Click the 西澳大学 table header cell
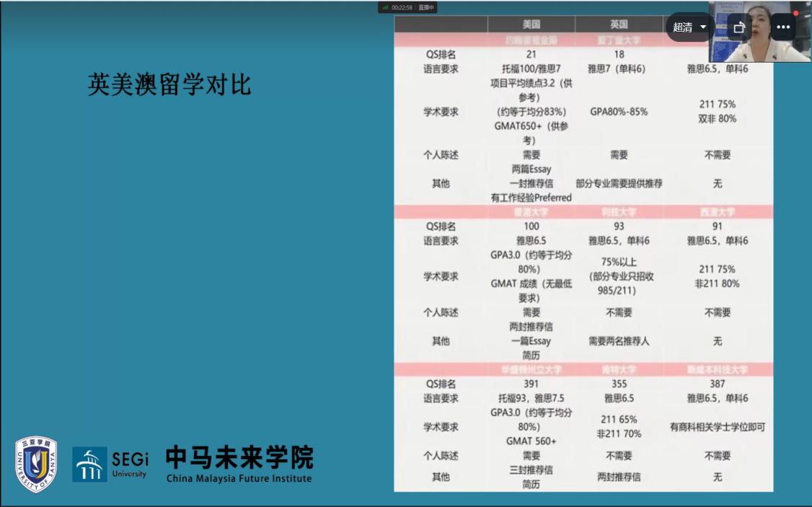The image size is (812, 507). [x=717, y=212]
